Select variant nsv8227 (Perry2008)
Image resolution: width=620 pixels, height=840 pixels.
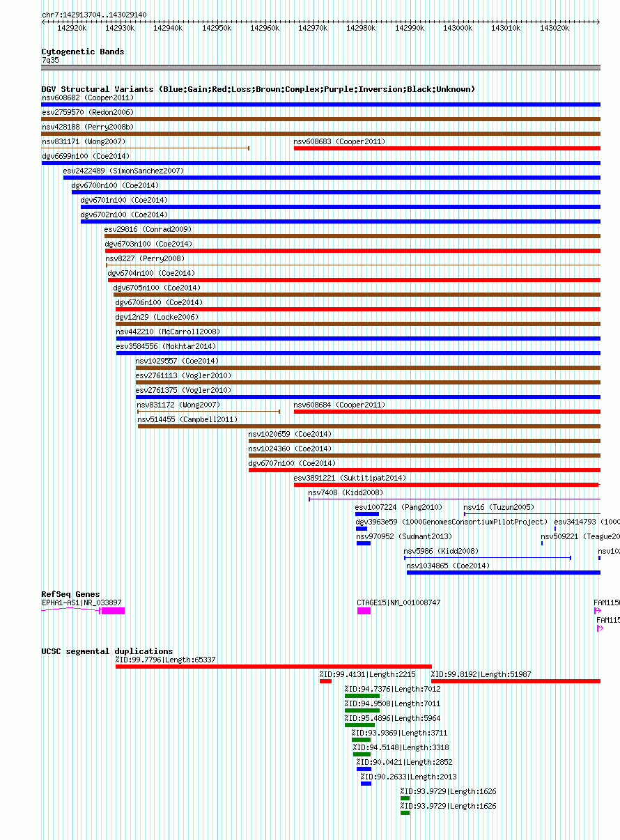pos(145,258)
